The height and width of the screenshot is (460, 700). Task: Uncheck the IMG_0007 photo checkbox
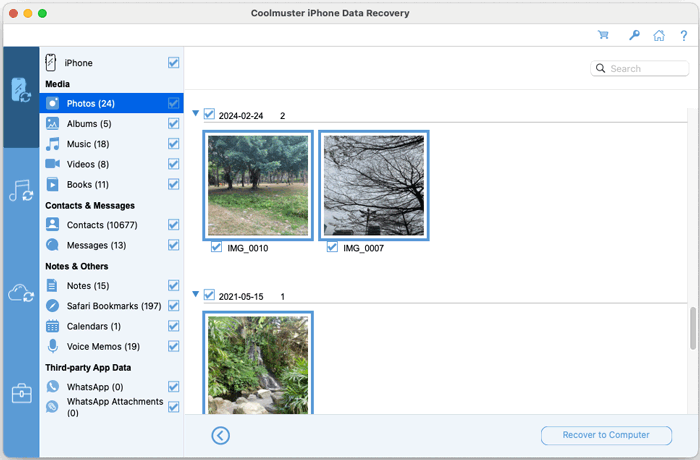coord(332,247)
